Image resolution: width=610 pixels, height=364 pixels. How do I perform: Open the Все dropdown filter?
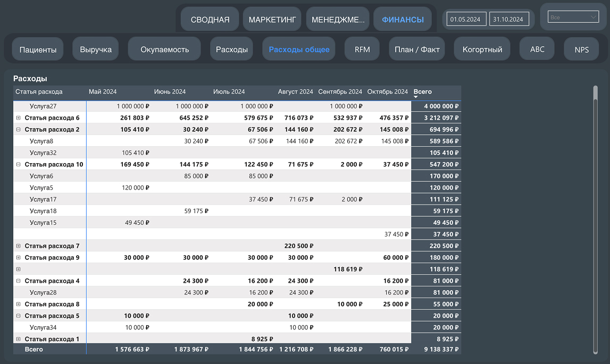pos(573,18)
